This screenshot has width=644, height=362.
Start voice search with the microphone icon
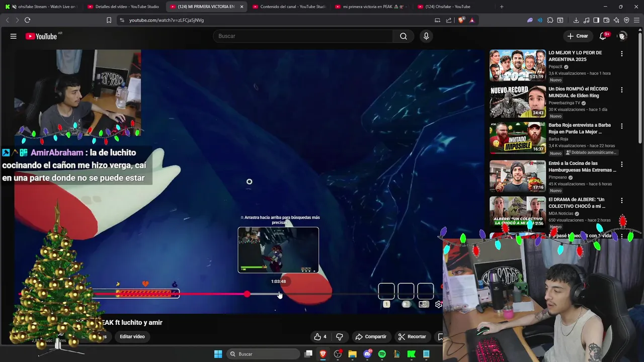coord(426,36)
